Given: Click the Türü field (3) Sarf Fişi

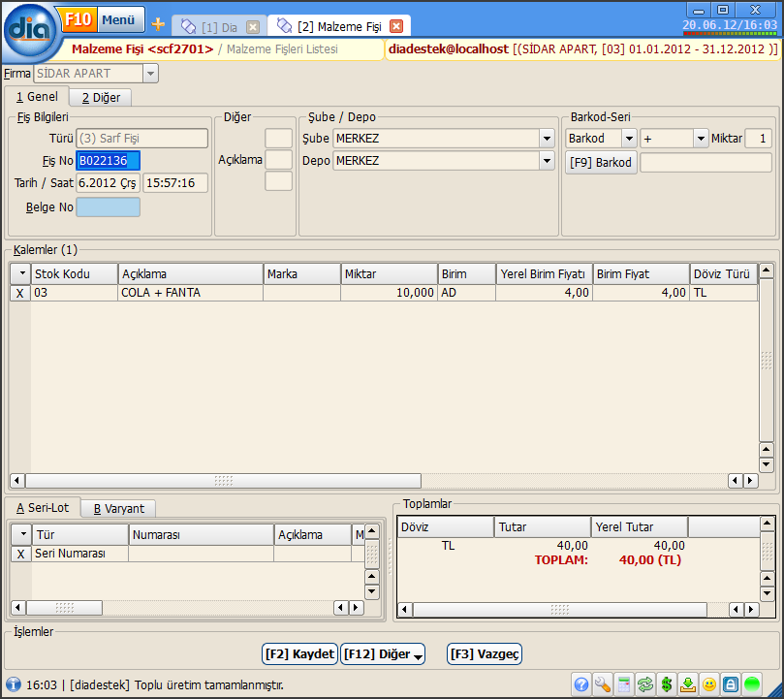Looking at the screenshot, I should point(142,138).
